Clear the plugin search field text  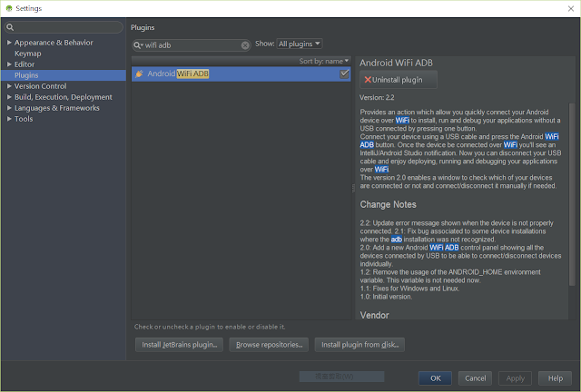(245, 45)
